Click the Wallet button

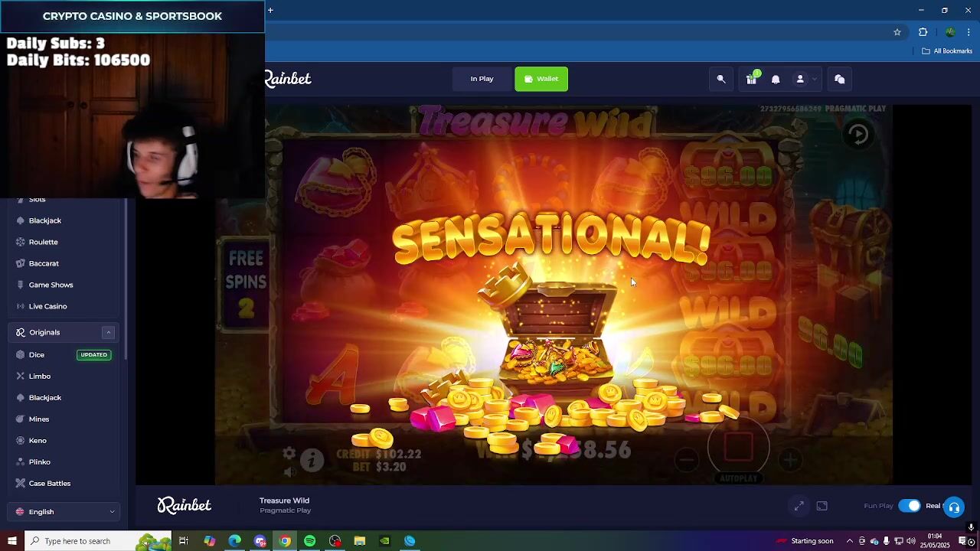(541, 79)
